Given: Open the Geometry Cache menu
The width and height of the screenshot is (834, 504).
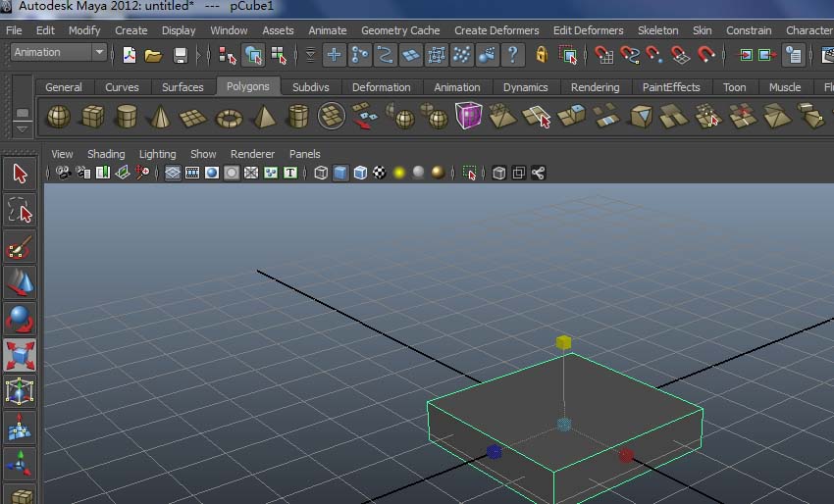Looking at the screenshot, I should tap(400, 30).
